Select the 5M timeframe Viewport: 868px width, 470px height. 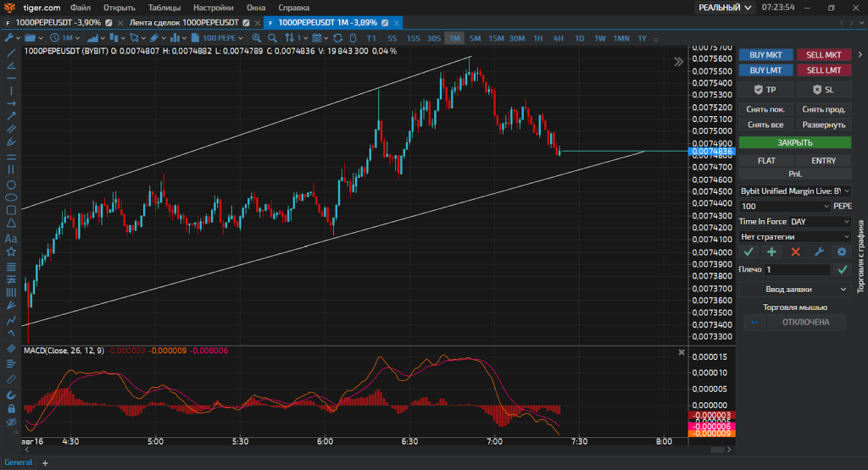click(x=475, y=38)
